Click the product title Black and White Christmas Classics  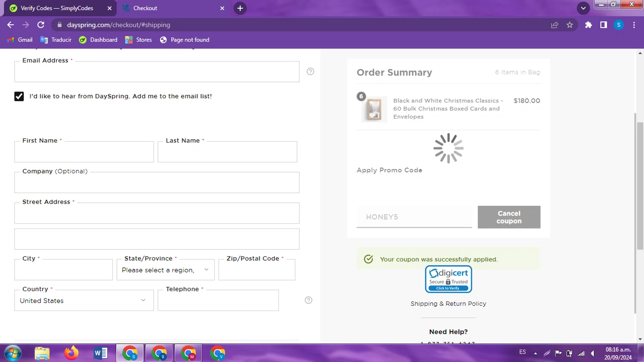(x=448, y=109)
